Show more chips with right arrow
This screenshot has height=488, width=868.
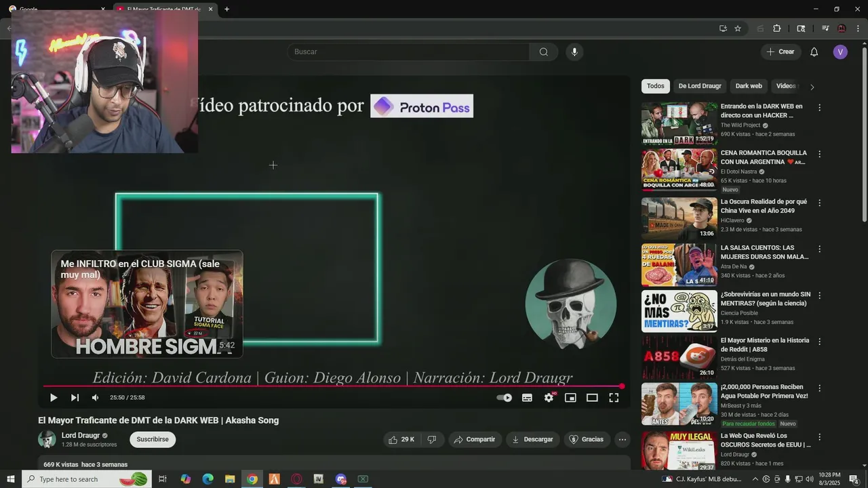click(812, 87)
